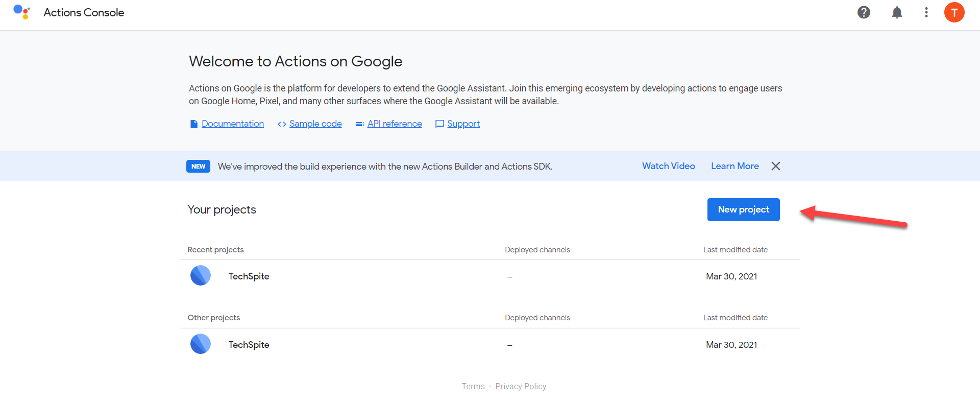The height and width of the screenshot is (401, 980).
Task: Click the Documentation page icon
Action: click(x=193, y=124)
